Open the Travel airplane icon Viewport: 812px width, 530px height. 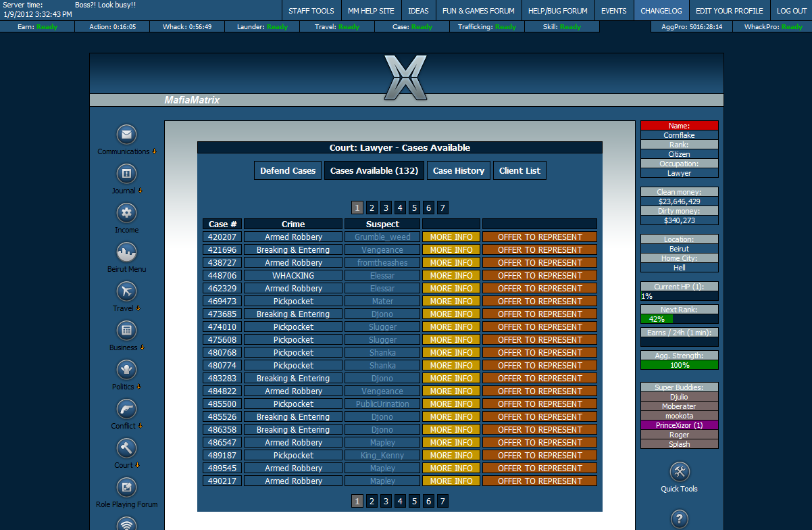(x=126, y=291)
